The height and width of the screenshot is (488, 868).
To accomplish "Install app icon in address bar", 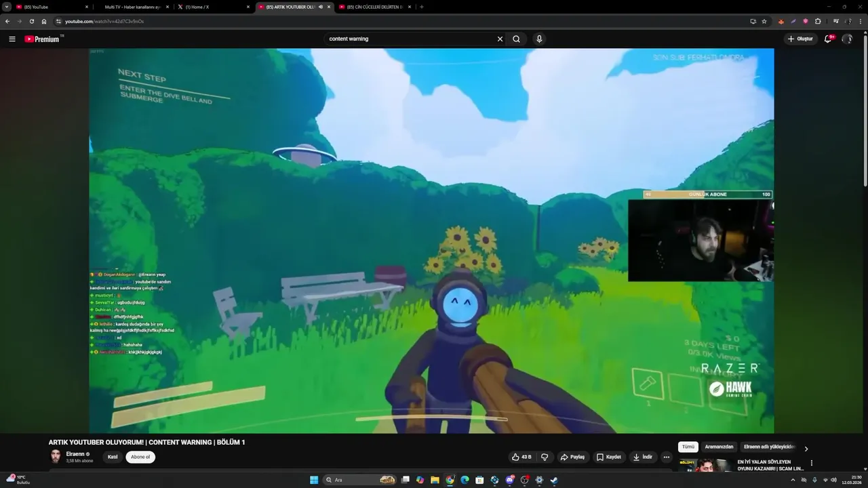I will (x=753, y=21).
